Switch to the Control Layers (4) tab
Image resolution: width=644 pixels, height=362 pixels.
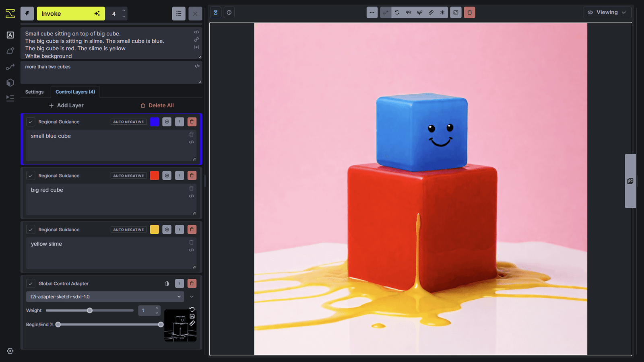(x=75, y=92)
